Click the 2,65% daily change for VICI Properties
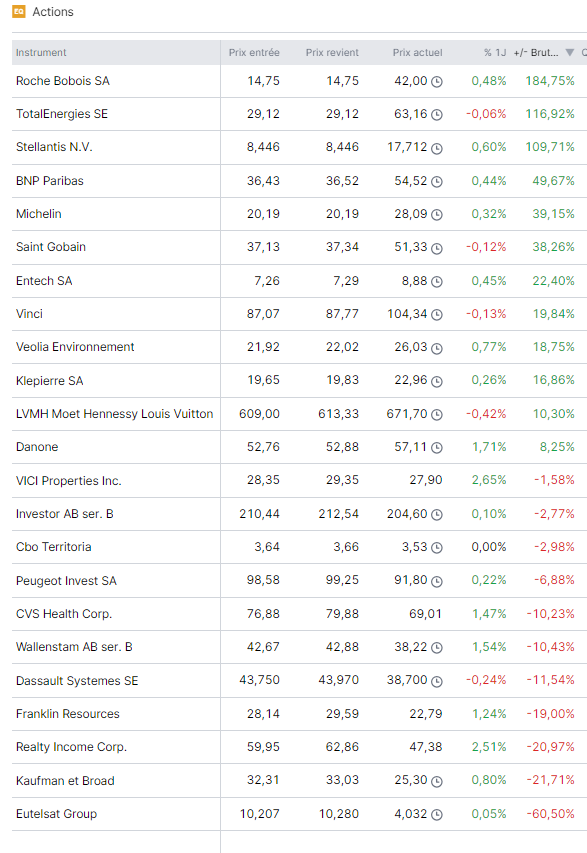 point(489,480)
